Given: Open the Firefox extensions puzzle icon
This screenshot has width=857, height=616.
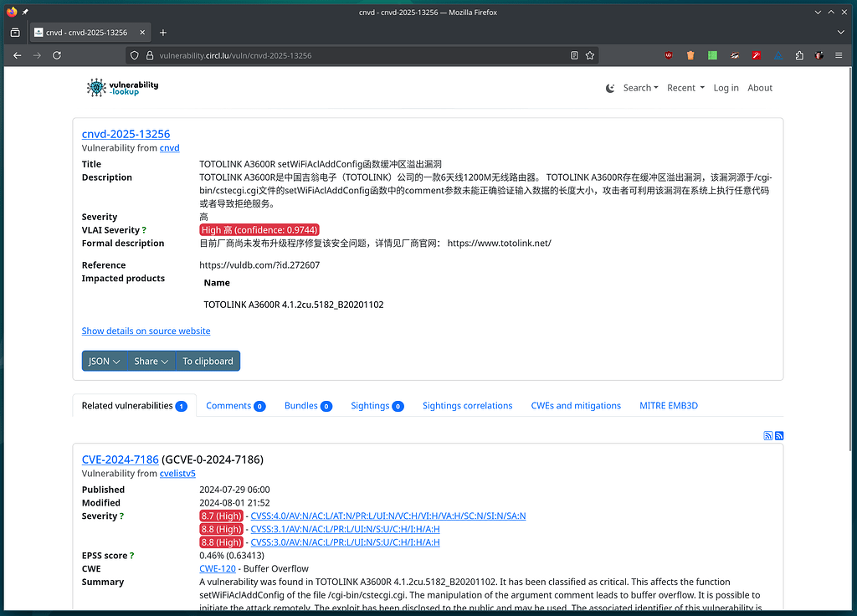Looking at the screenshot, I should tap(799, 55).
